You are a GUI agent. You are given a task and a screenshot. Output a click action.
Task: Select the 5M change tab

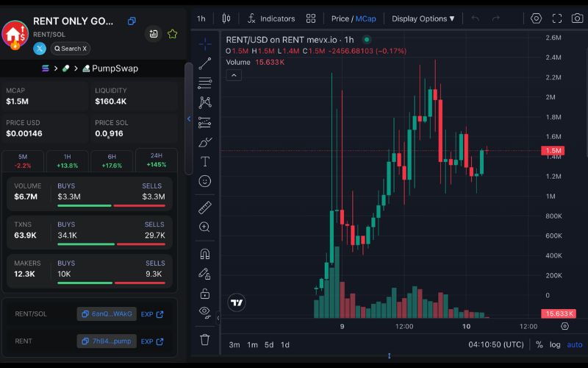click(x=23, y=160)
